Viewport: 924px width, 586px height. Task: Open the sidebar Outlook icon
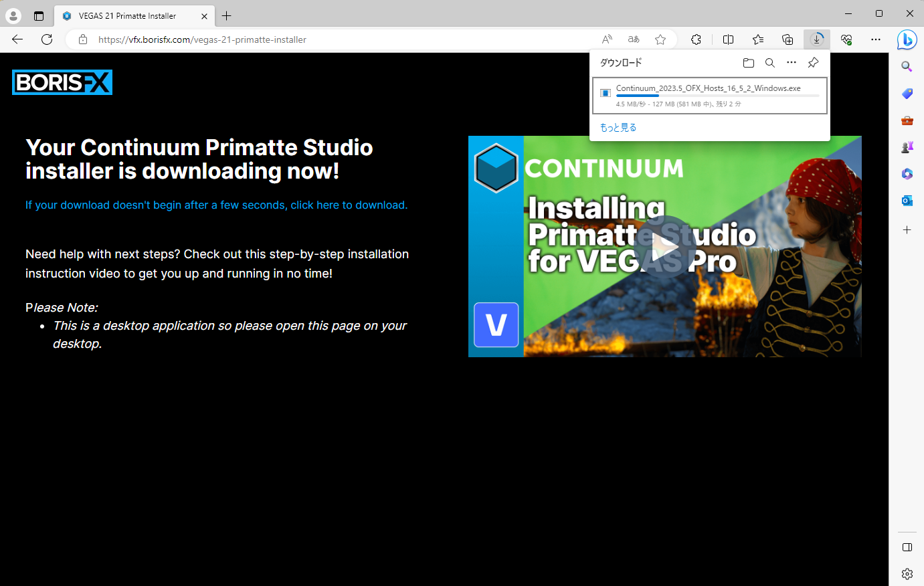907,201
